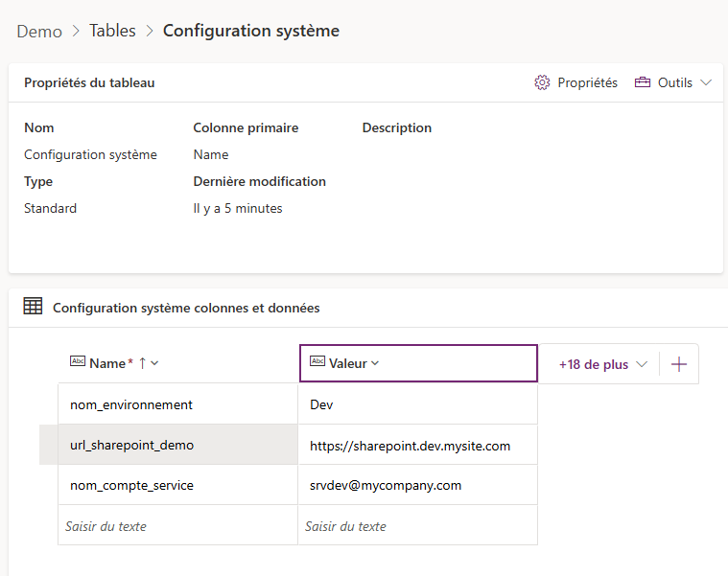This screenshot has height=576, width=728.
Task: Select the nom_environnement cell
Action: (x=177, y=404)
